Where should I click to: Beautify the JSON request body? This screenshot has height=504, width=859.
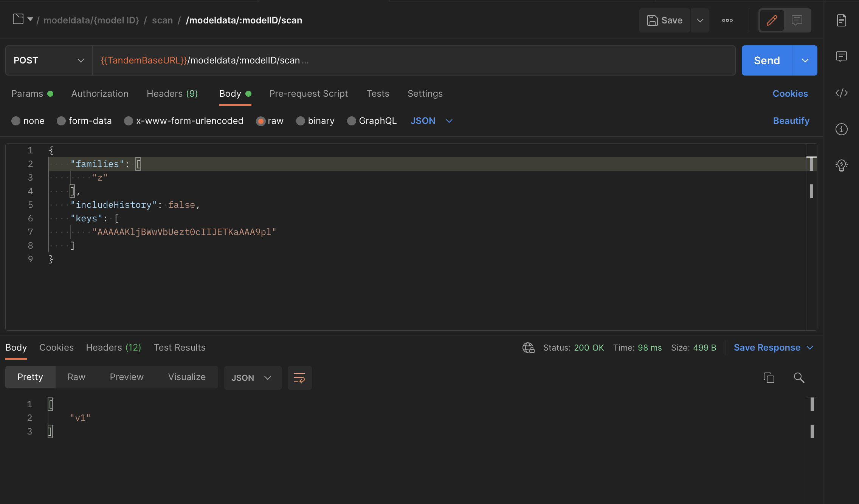click(x=791, y=121)
